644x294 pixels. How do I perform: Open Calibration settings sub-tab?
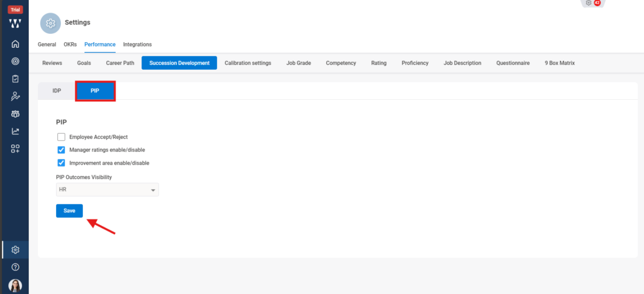[x=248, y=63]
